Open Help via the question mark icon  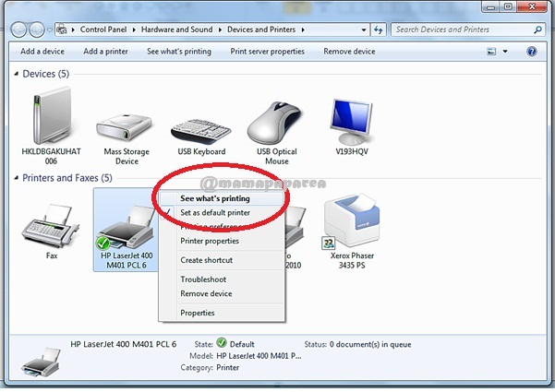pyautogui.click(x=531, y=52)
